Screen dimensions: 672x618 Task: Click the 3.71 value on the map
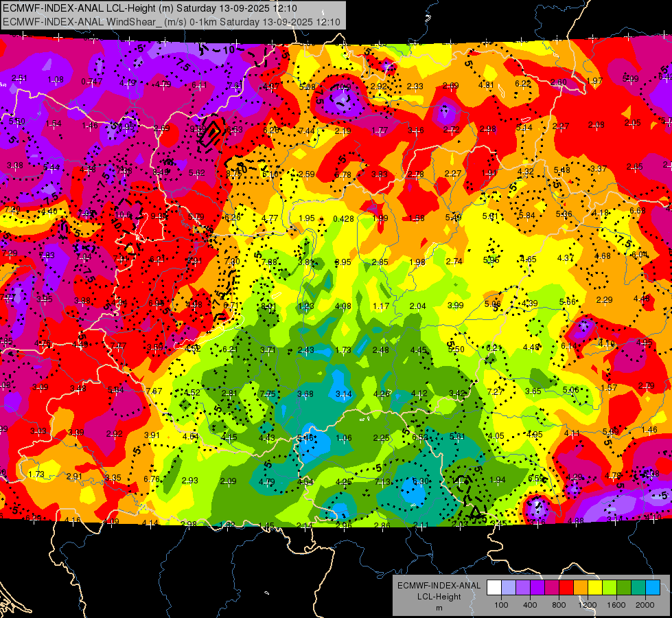(x=268, y=350)
